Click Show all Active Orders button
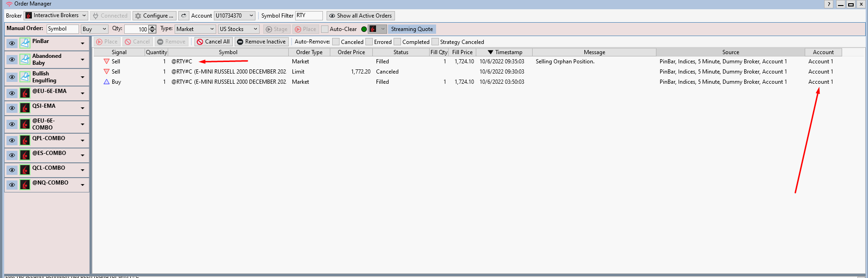 pos(360,16)
